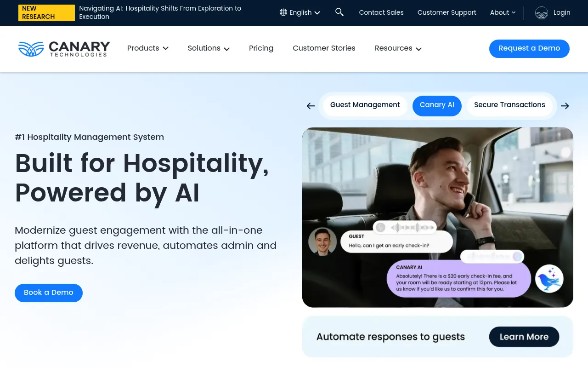The image size is (588, 368).
Task: Click the Canary AI purple reply bubble
Action: 460,279
